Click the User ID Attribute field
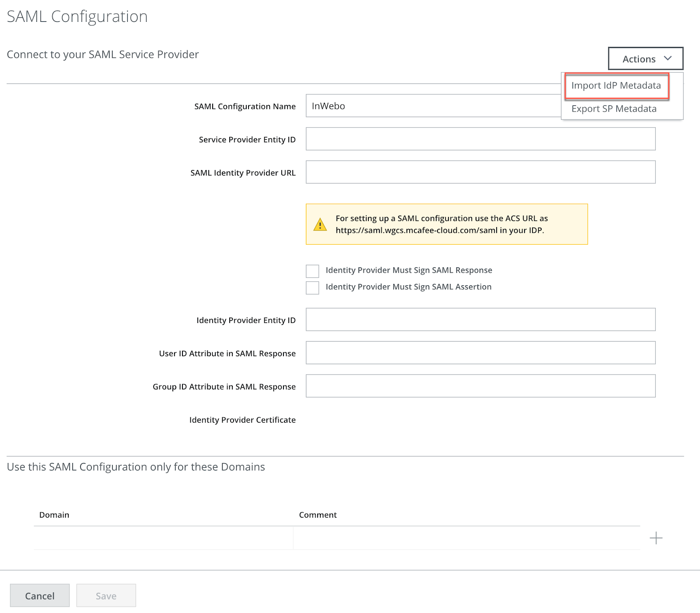Screen dimensions: 700x613 point(480,353)
